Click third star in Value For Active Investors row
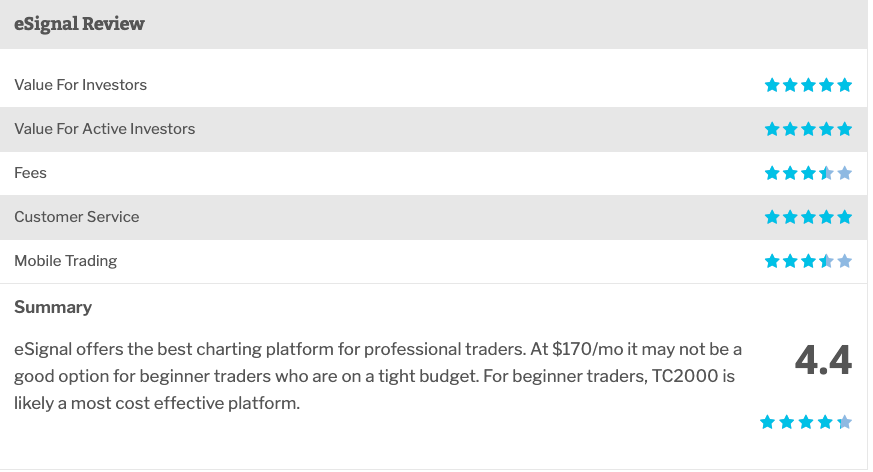Screen dimensions: 873x472 [x=808, y=129]
